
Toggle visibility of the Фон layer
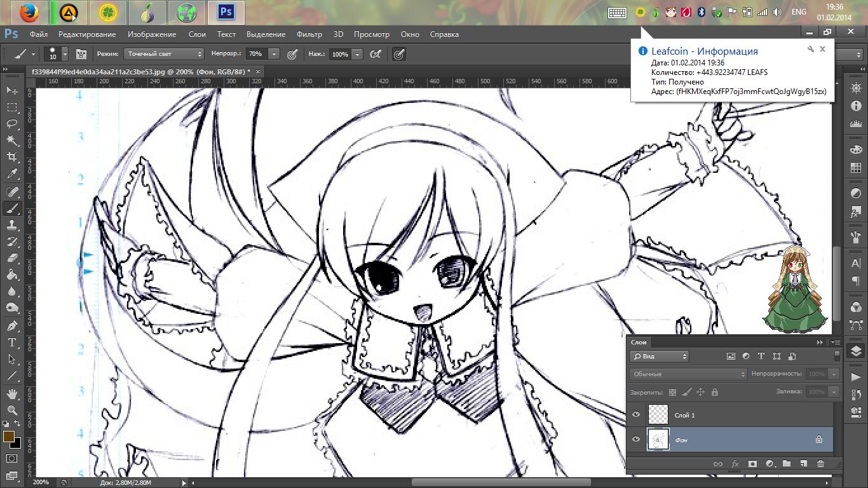click(636, 439)
